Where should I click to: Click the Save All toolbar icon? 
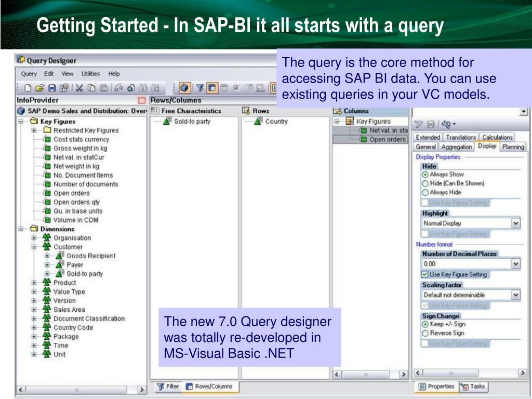tap(64, 88)
